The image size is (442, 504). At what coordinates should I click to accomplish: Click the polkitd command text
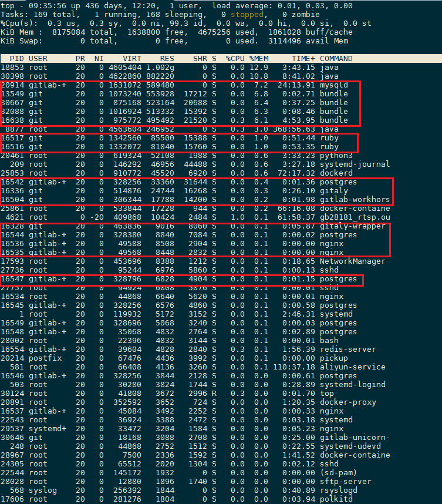tap(336, 499)
